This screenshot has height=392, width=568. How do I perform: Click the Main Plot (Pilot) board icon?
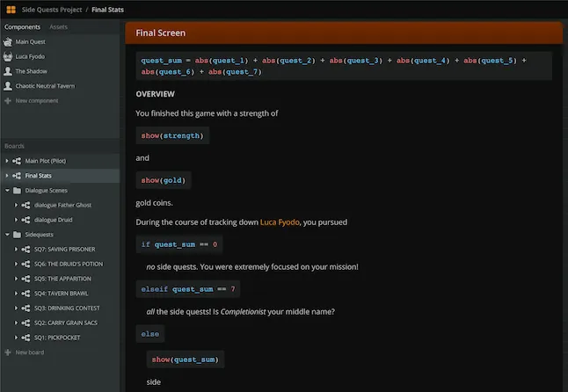[x=17, y=161]
